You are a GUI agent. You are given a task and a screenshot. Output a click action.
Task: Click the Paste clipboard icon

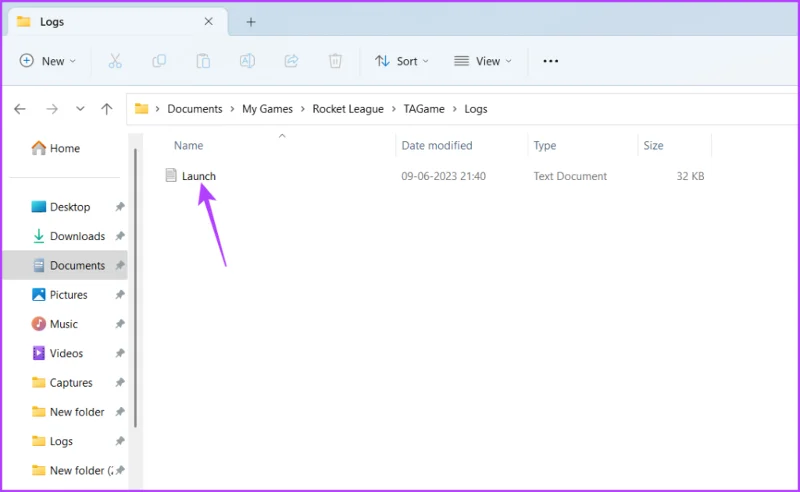203,61
